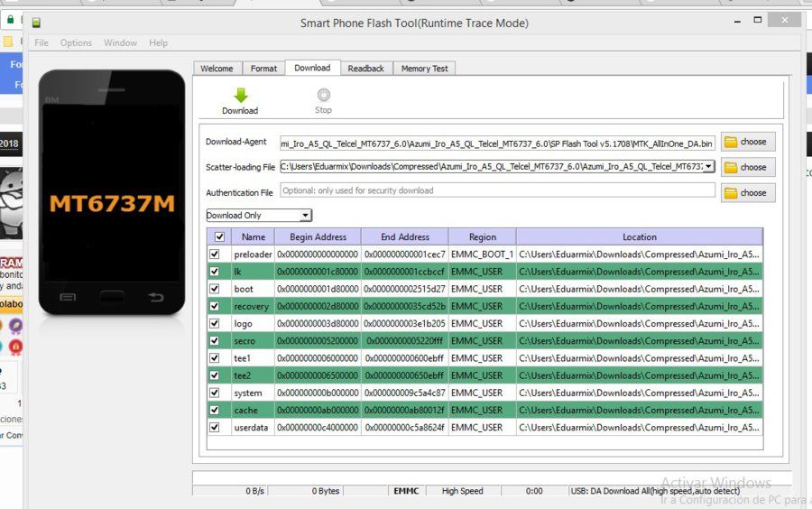Switch to the Format tab
The height and width of the screenshot is (509, 812).
[x=263, y=69]
